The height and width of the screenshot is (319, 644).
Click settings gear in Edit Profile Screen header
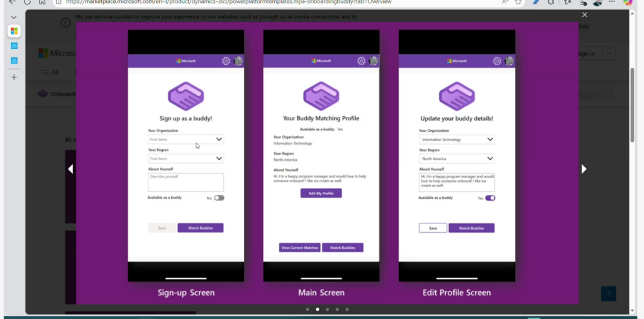point(497,61)
